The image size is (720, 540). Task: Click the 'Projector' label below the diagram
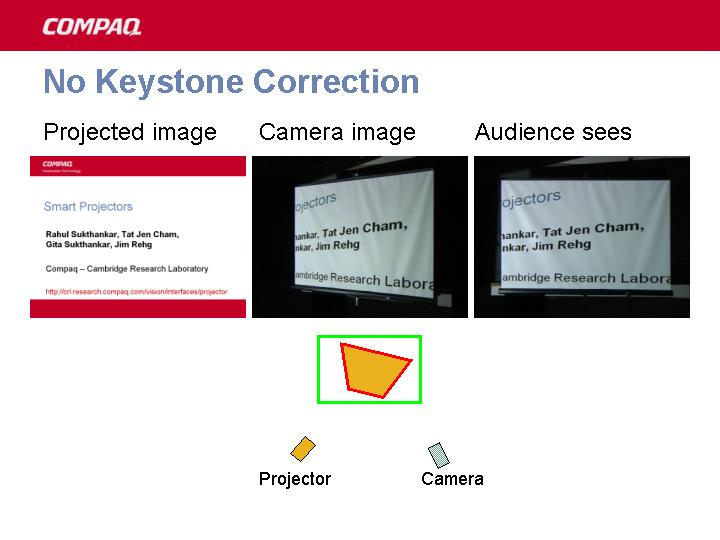pos(294,479)
